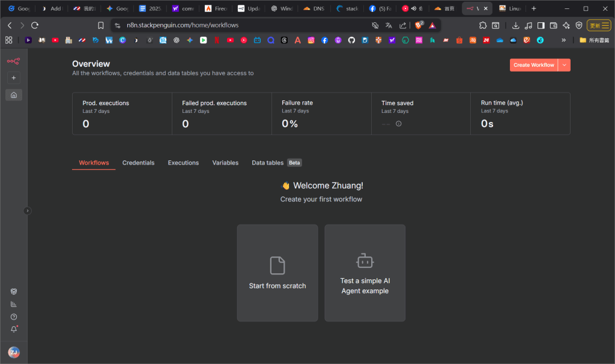Open the notifications bell in the sidebar
The height and width of the screenshot is (364, 615).
[x=14, y=329]
